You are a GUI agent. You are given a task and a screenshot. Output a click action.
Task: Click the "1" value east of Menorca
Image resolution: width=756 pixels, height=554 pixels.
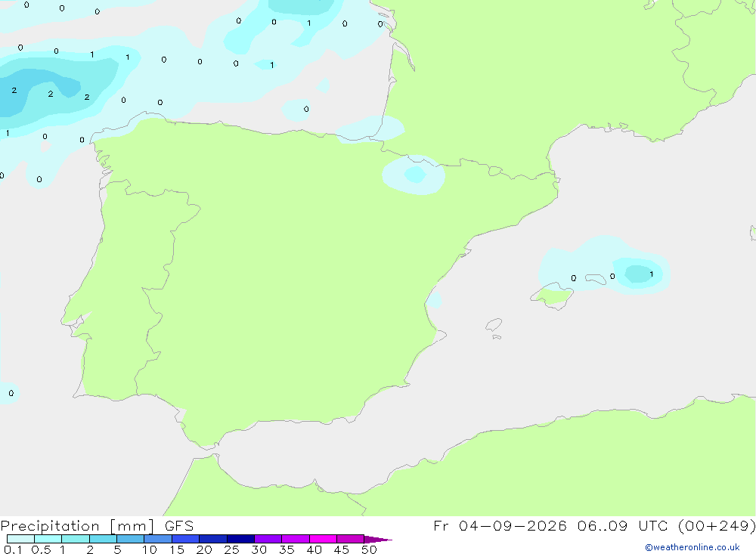[652, 274]
